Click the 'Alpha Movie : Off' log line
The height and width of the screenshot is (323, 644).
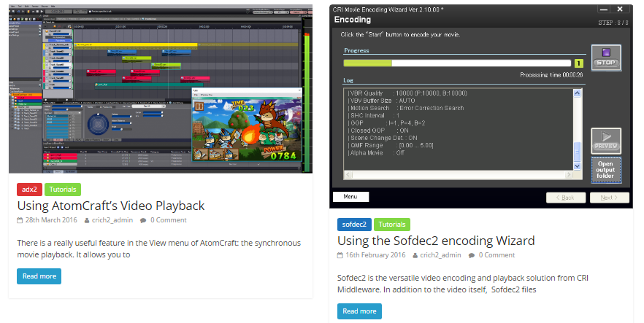376,152
